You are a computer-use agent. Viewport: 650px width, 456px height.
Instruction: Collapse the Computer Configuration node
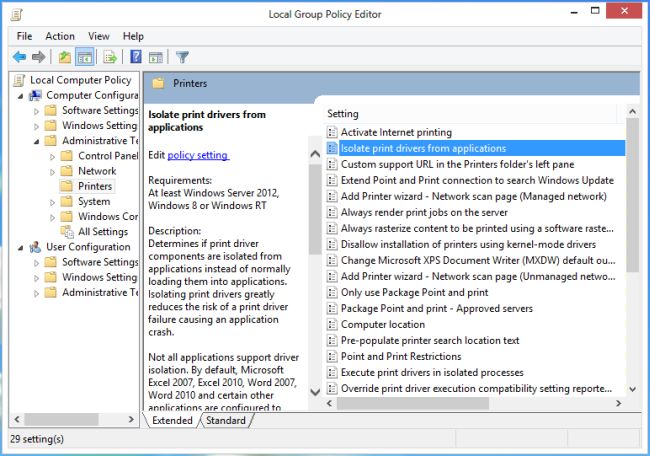point(21,96)
